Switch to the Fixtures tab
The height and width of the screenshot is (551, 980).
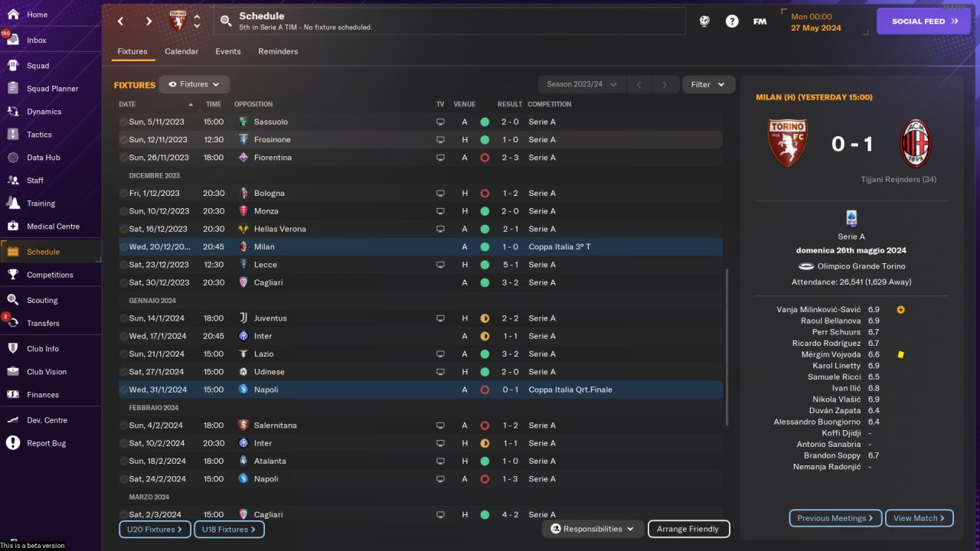coord(132,51)
